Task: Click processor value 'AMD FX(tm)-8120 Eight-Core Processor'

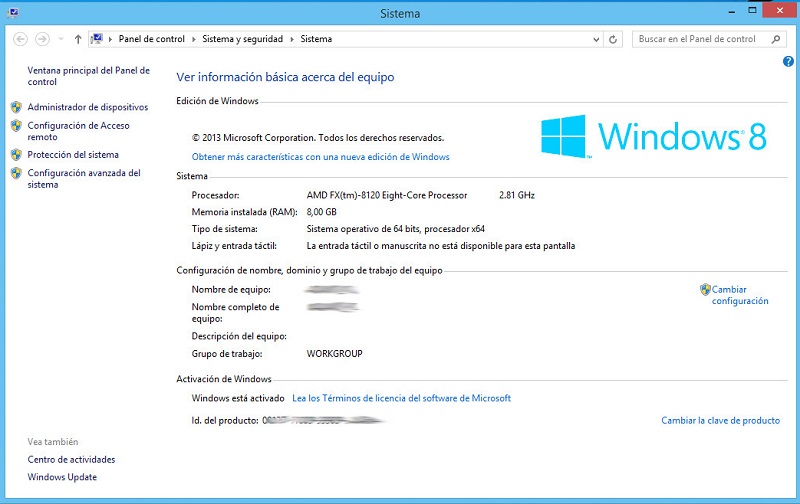Action: coord(387,195)
